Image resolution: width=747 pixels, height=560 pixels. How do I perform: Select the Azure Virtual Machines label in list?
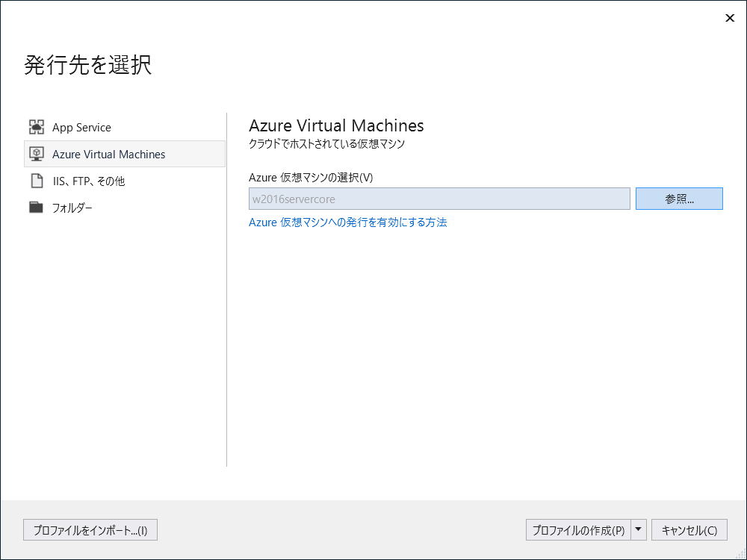(x=108, y=155)
